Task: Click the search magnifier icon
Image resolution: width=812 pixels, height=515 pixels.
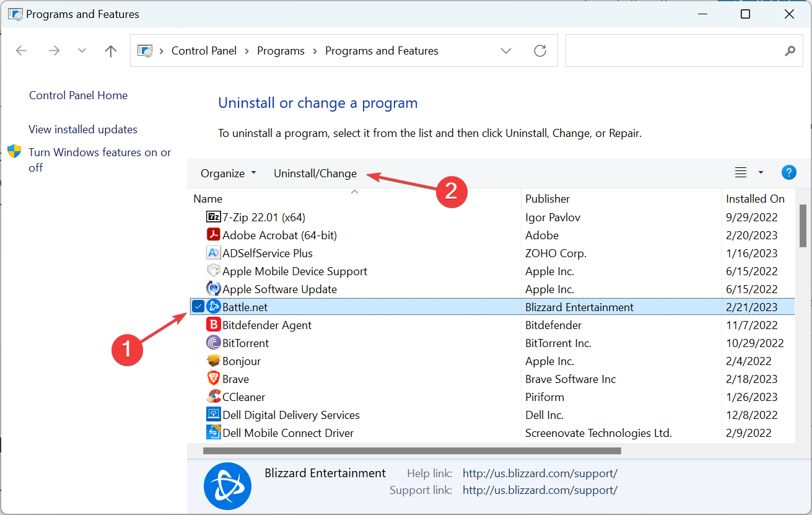Action: point(790,51)
